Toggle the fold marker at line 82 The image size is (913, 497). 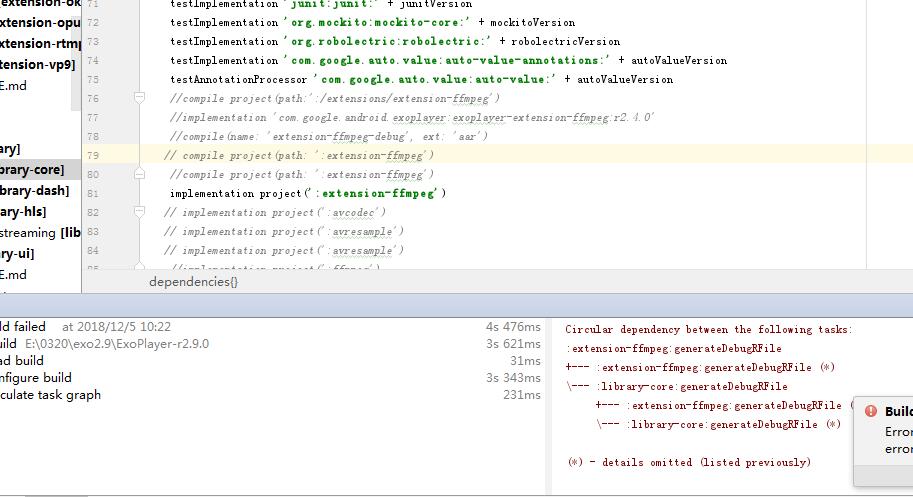(x=139, y=212)
